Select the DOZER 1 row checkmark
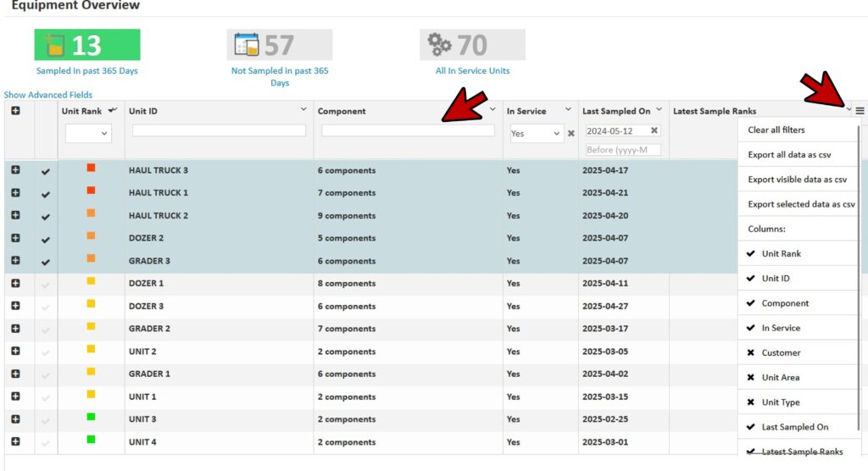Viewport: 868px width, 471px height. 46,285
